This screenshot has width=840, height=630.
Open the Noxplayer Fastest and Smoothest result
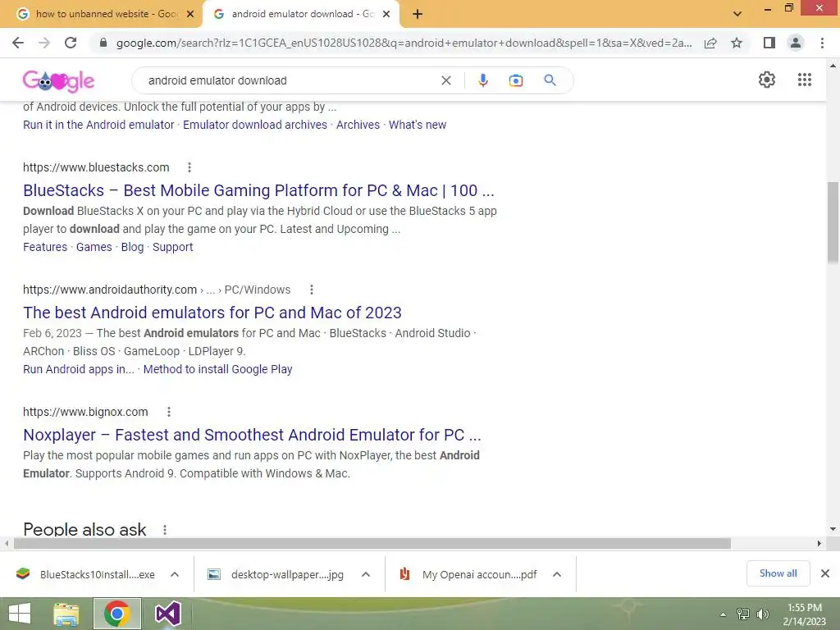(x=253, y=435)
